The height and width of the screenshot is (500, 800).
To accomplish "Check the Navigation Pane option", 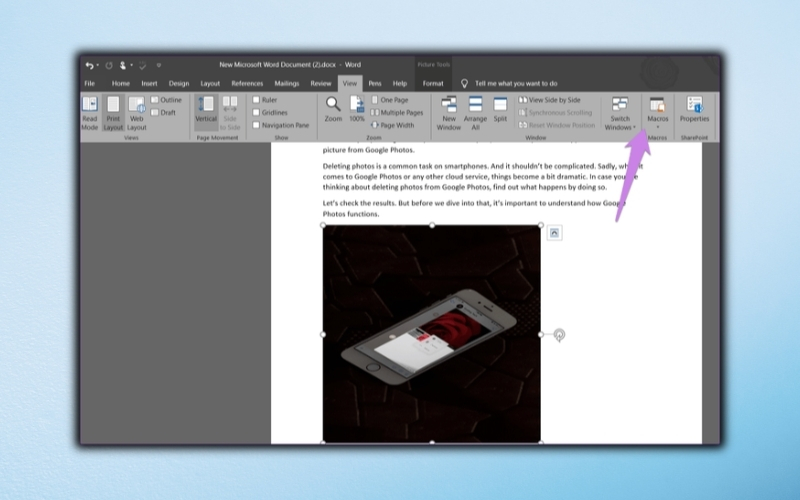I will [256, 125].
